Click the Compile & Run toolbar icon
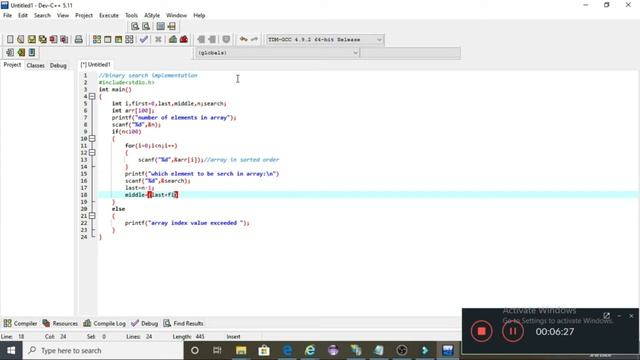640x360 pixels. click(118, 40)
